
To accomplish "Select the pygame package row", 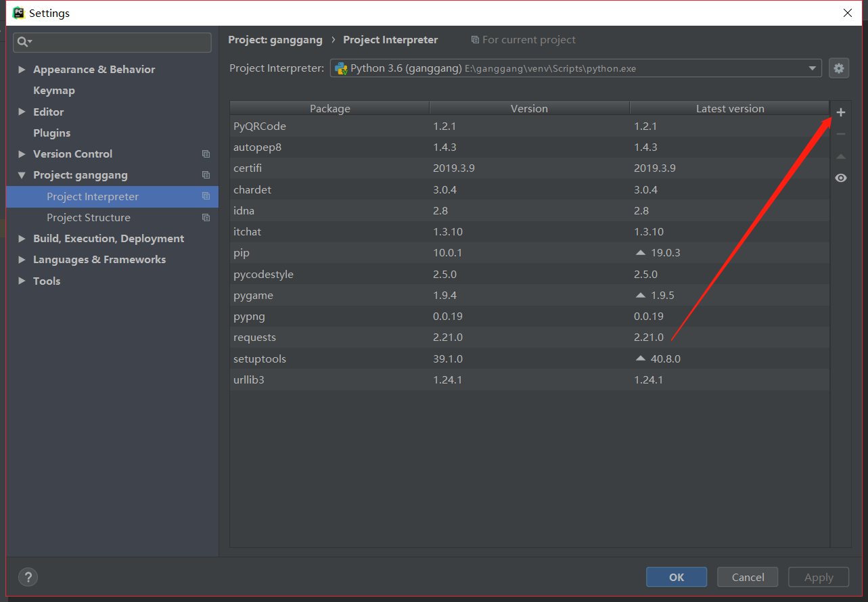I will tap(530, 295).
